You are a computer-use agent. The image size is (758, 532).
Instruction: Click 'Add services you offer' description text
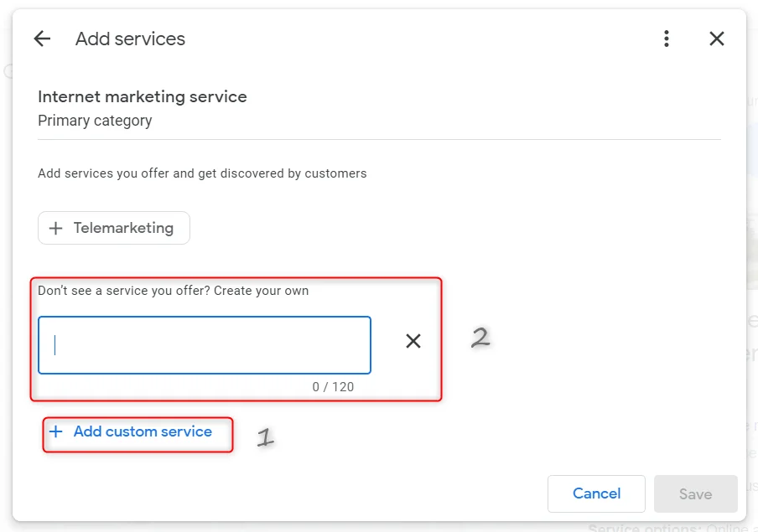[203, 173]
